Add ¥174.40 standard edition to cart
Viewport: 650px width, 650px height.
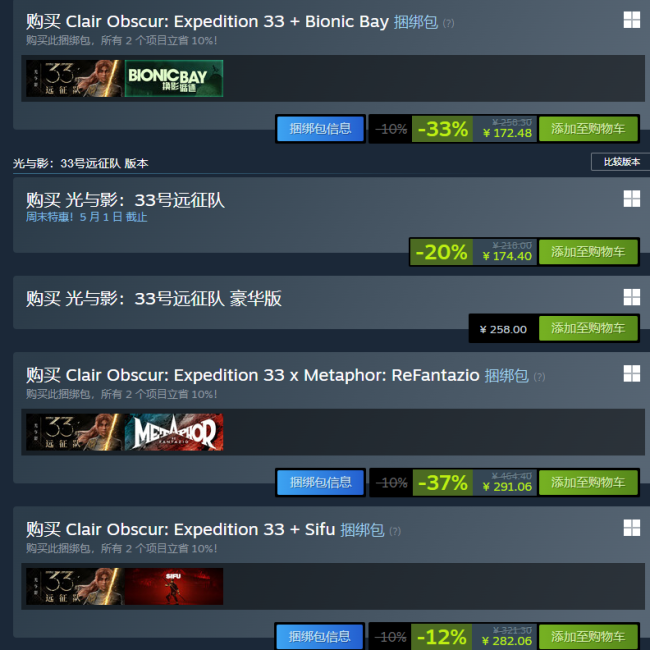(588, 252)
